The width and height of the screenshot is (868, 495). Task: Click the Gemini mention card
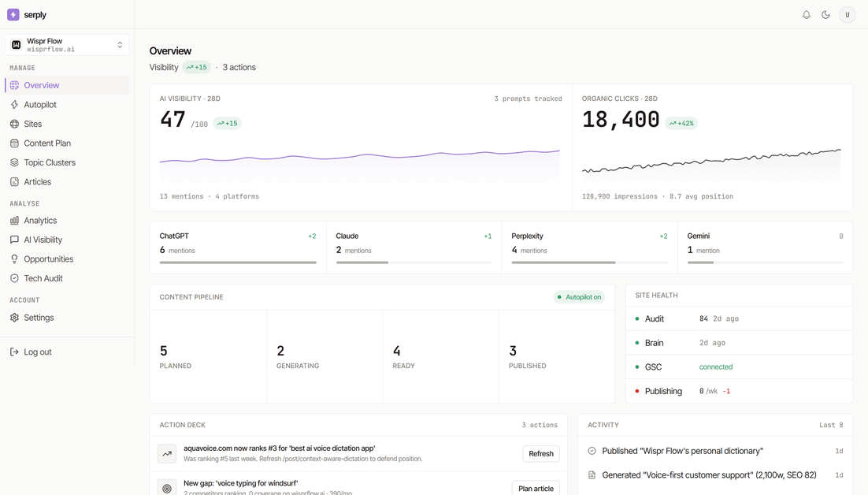point(765,247)
